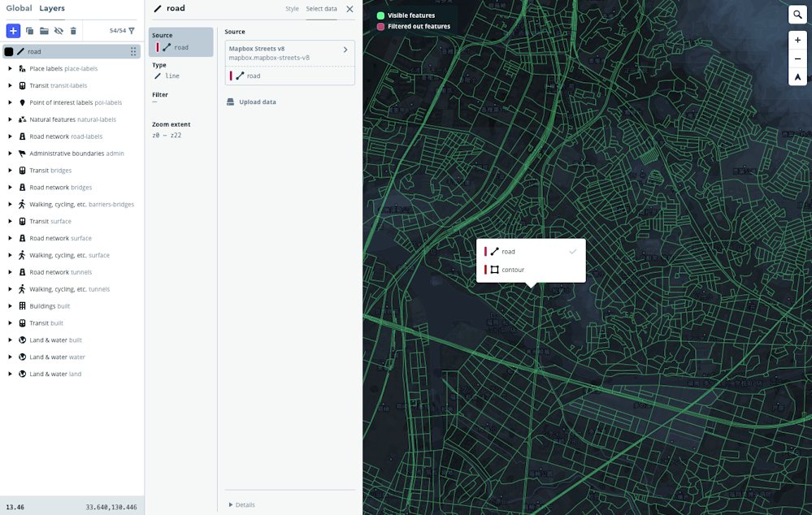812x515 pixels.
Task: Delete layer using the trash icon
Action: (x=73, y=31)
